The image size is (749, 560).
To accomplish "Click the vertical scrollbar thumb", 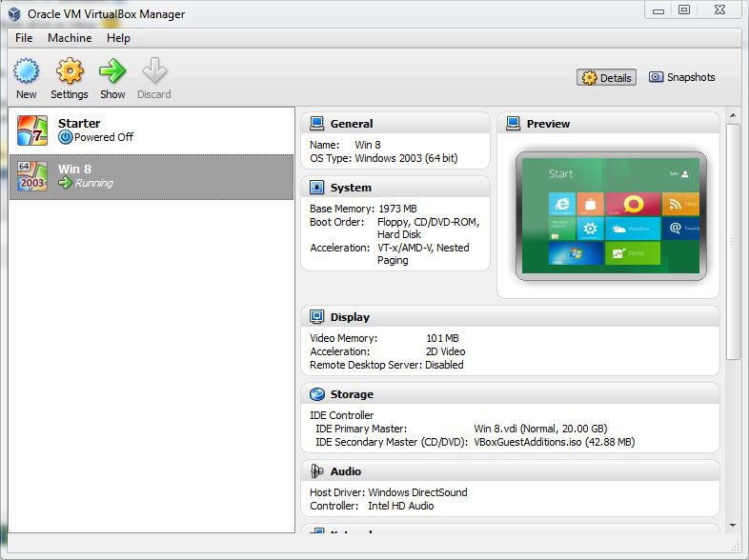I will coord(733,242).
